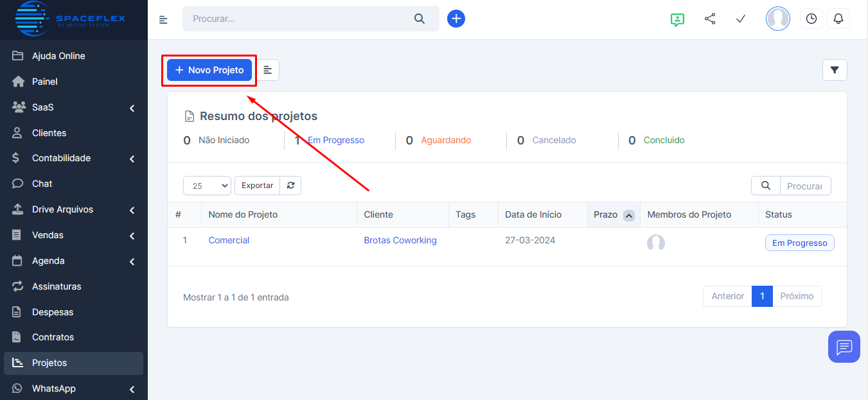Screen dimensions: 868x400
Task: Open the Comercial project link
Action: [229, 240]
